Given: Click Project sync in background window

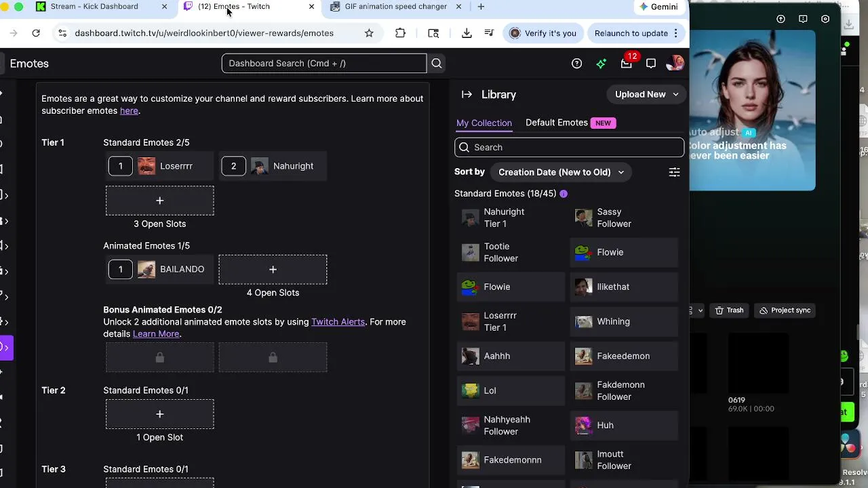Looking at the screenshot, I should pyautogui.click(x=785, y=310).
